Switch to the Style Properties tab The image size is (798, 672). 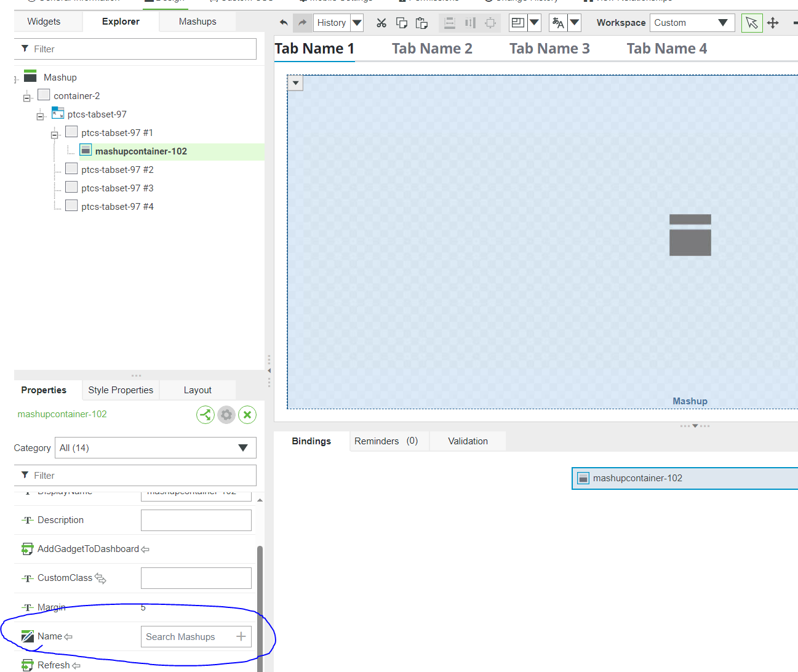click(x=121, y=390)
